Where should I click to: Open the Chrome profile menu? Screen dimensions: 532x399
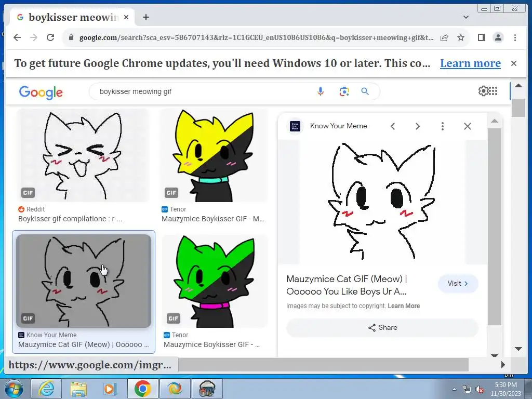(498, 37)
